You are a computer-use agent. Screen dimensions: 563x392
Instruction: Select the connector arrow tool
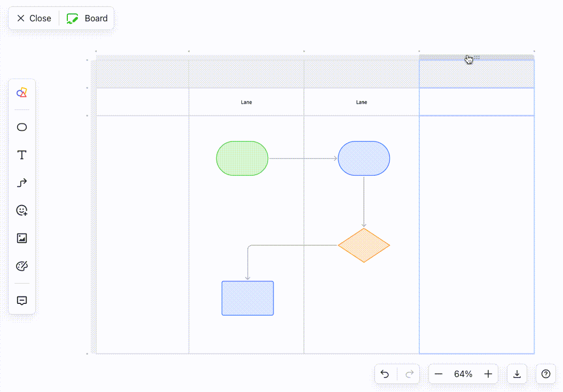tap(21, 183)
